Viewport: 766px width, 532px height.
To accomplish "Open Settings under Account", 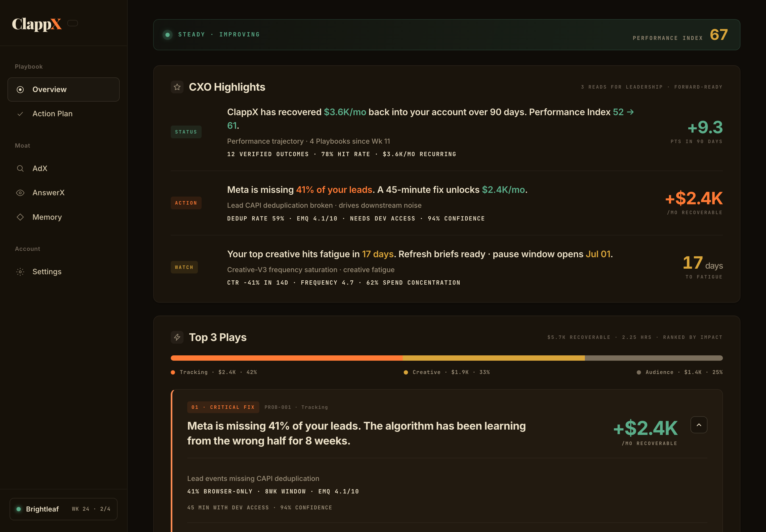I will [63, 272].
